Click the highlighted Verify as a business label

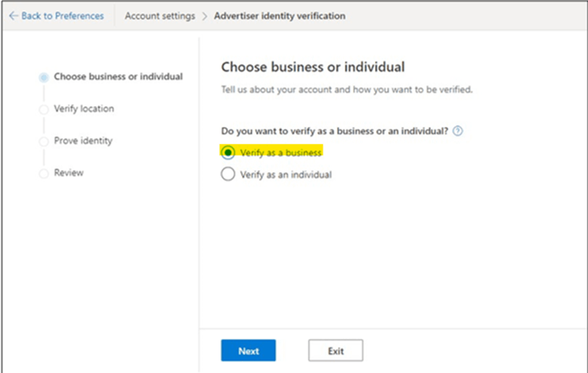click(x=280, y=153)
